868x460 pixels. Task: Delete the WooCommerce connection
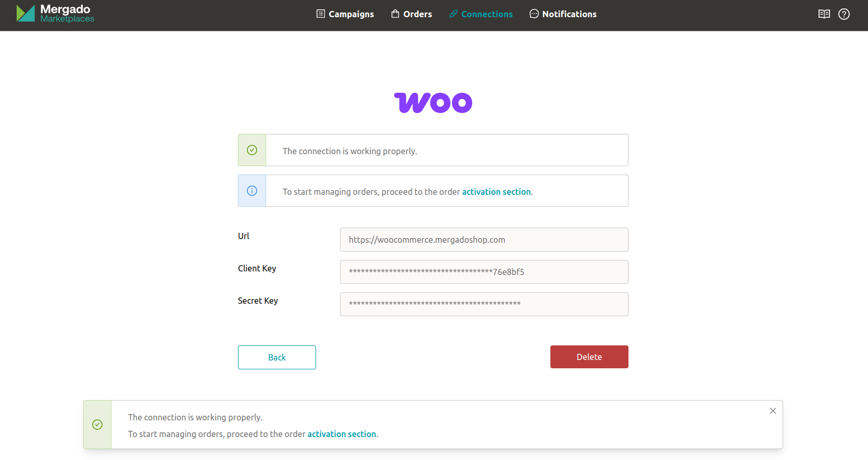589,357
